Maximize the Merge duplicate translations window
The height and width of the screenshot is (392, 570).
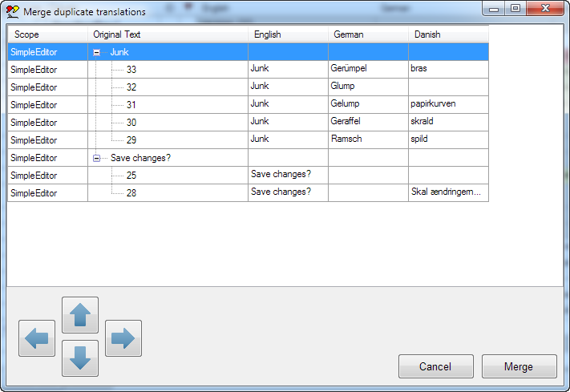pos(515,9)
